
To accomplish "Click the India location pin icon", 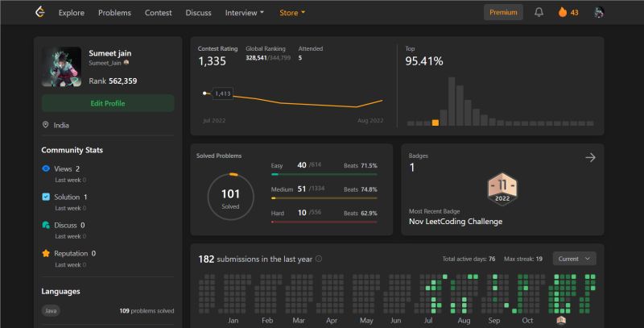I will click(46, 125).
